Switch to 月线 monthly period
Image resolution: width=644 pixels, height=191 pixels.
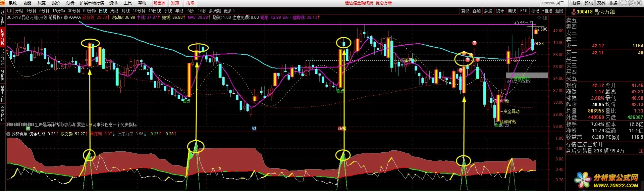click(126, 11)
